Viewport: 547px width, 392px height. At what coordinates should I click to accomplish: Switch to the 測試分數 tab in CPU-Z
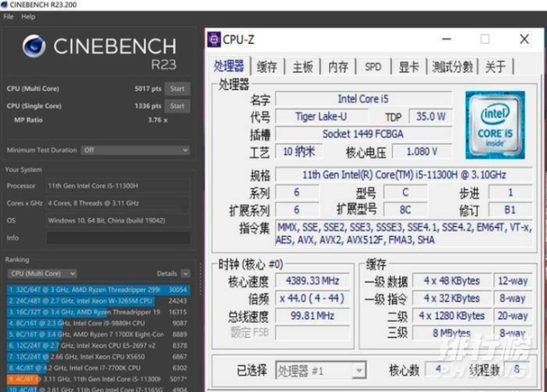click(x=452, y=67)
